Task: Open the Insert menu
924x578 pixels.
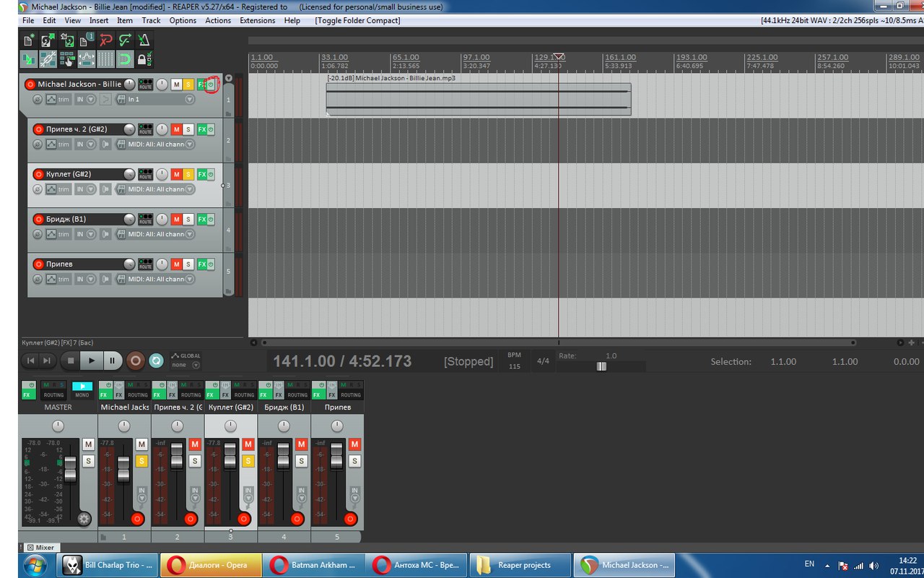Action: pos(99,20)
